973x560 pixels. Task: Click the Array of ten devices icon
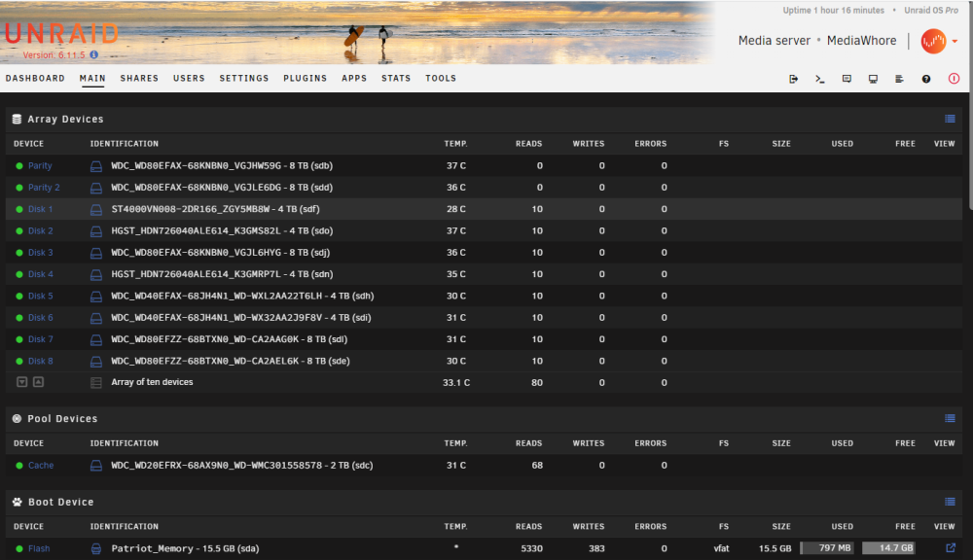coord(96,383)
